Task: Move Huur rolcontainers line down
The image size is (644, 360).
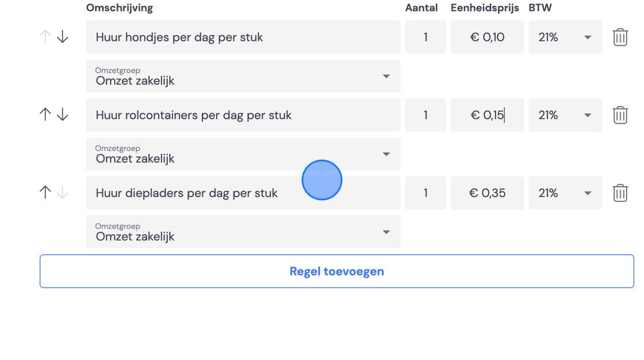Action: (x=63, y=114)
